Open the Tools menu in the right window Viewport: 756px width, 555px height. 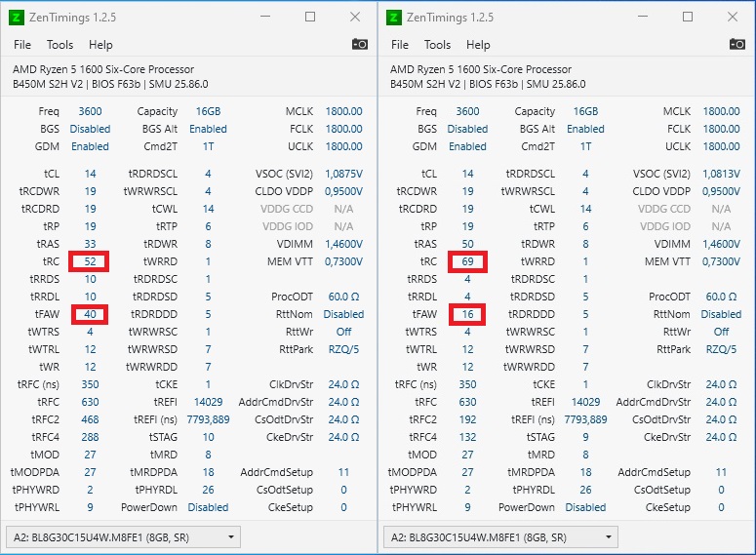[x=437, y=45]
